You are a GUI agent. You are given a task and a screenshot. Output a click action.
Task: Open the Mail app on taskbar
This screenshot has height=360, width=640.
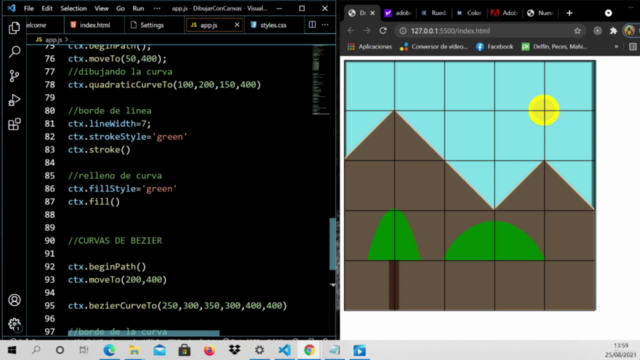pos(160,350)
